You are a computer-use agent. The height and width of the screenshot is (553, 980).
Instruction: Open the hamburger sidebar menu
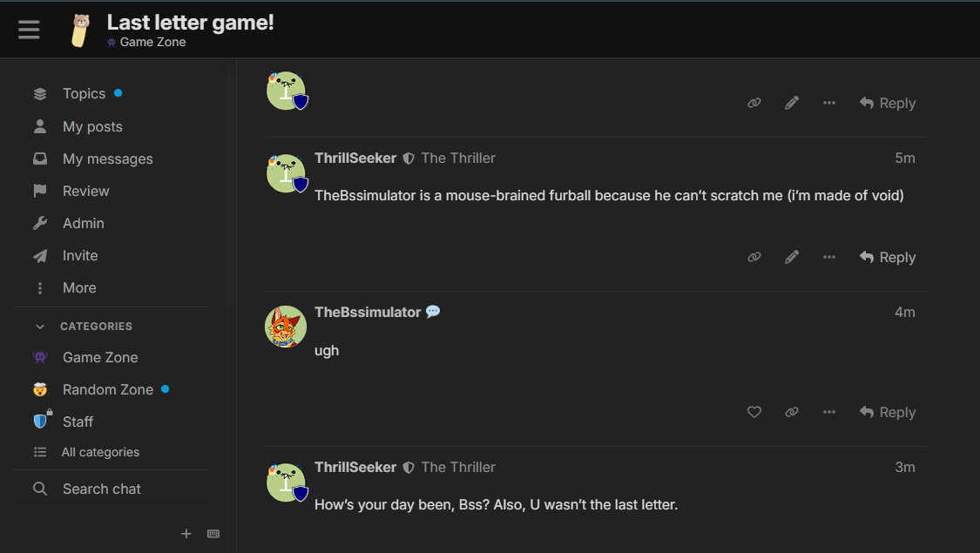click(29, 30)
